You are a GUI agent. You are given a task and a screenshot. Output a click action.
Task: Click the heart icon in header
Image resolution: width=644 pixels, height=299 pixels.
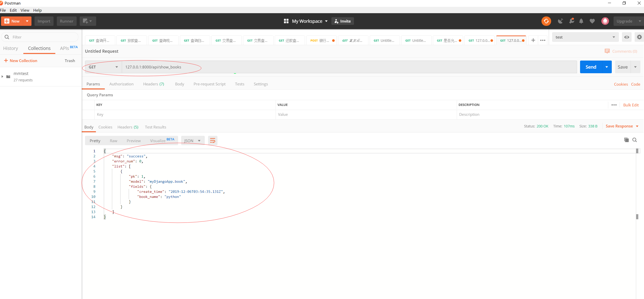tap(592, 21)
